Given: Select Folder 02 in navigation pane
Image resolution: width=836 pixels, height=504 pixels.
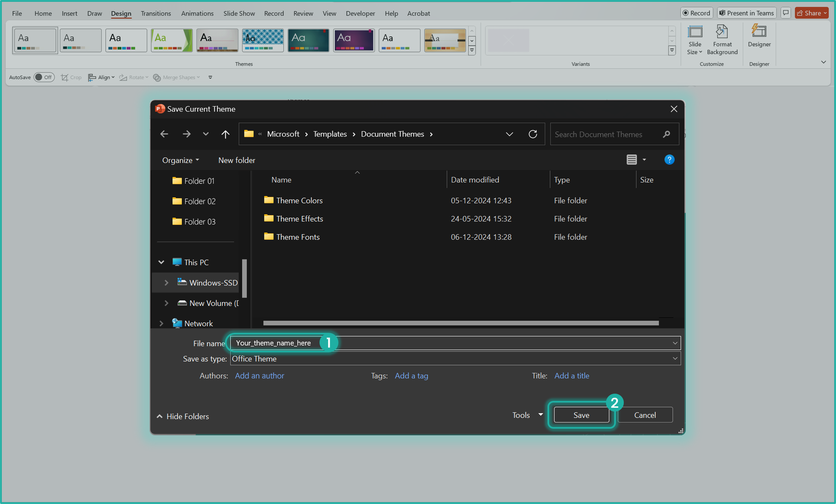Looking at the screenshot, I should tap(194, 201).
